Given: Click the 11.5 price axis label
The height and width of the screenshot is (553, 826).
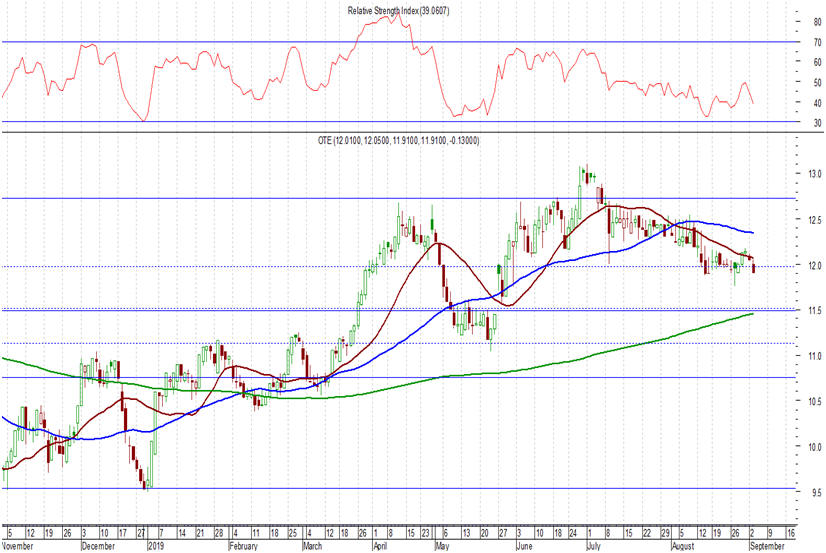Looking at the screenshot, I should tap(815, 311).
